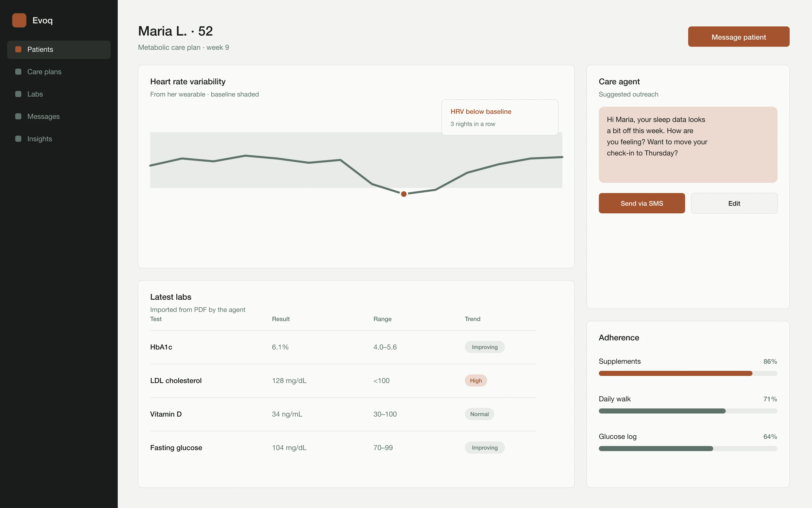
Task: Click the Supplements adherence progress bar
Action: 688,373
